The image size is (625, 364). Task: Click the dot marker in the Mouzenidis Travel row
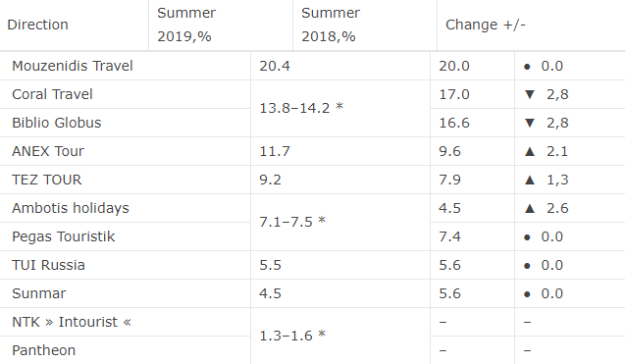click(x=527, y=67)
